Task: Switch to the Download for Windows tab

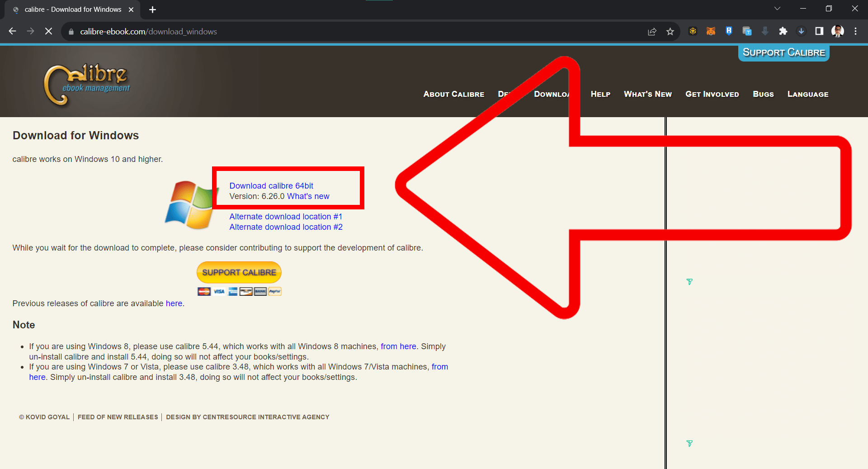Action: pyautogui.click(x=72, y=9)
